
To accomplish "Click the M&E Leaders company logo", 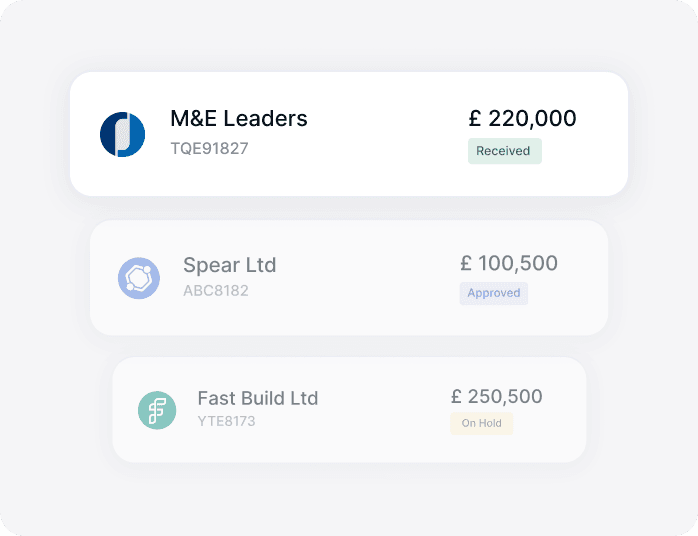I will pos(123,134).
